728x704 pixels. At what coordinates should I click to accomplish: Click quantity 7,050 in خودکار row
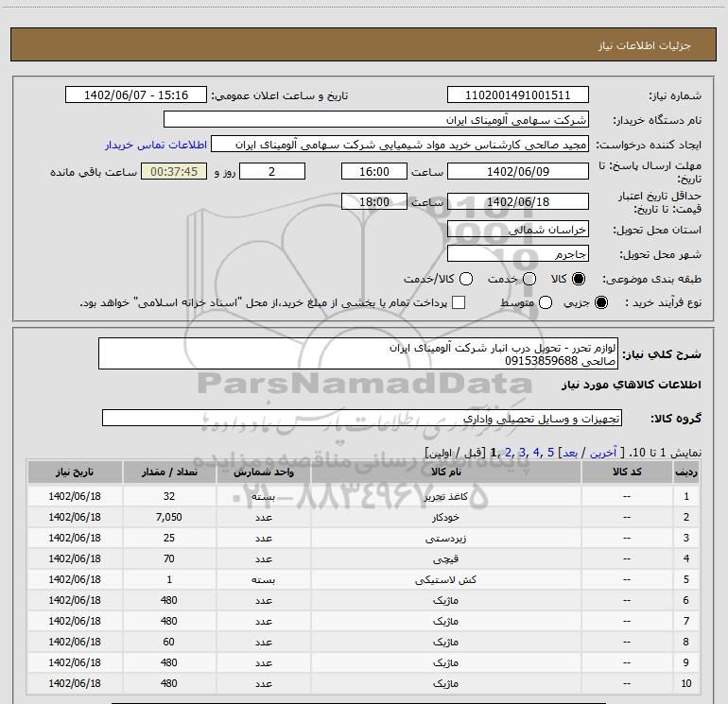[x=169, y=517]
